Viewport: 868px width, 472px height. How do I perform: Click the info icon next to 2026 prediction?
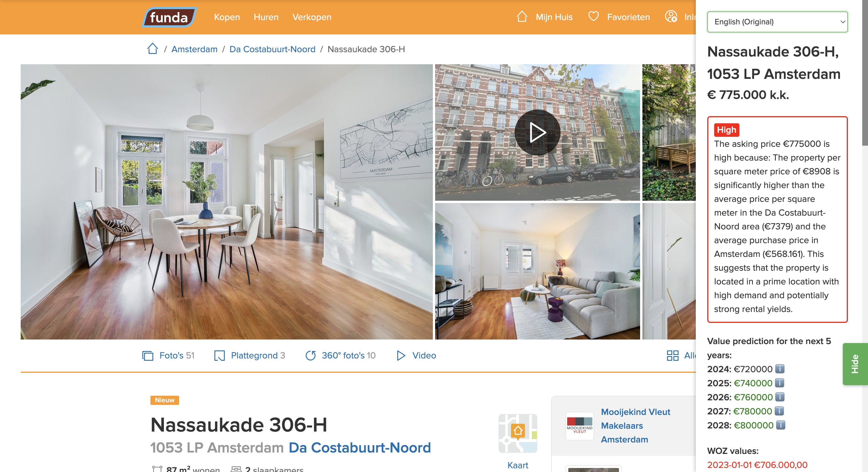(780, 397)
